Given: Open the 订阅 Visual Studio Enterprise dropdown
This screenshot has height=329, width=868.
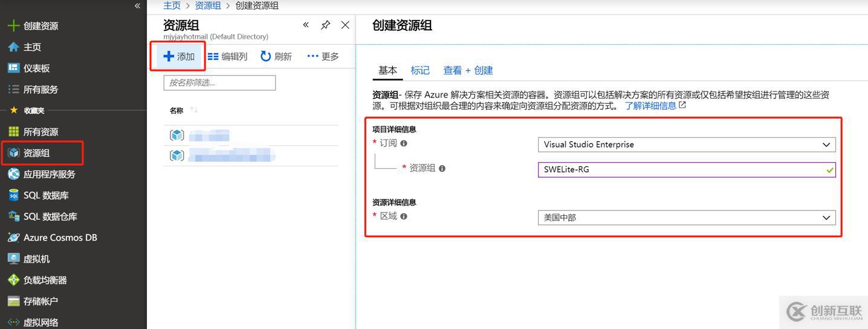Looking at the screenshot, I should tap(687, 145).
